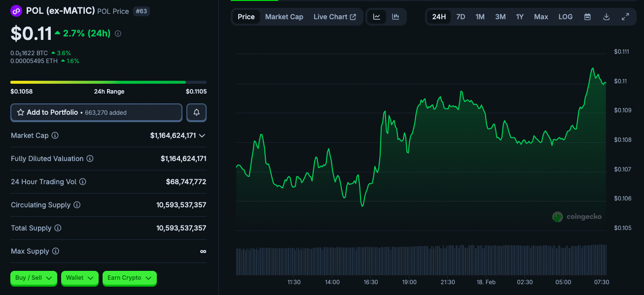Click the coingecko watermark on the chart

[x=576, y=216]
